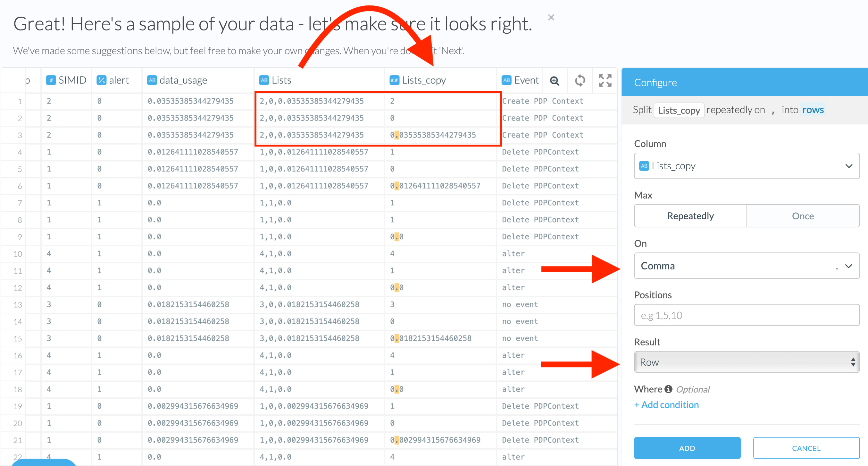Click the Lists column type icon
Screen dimensions: 868x466
[264, 80]
